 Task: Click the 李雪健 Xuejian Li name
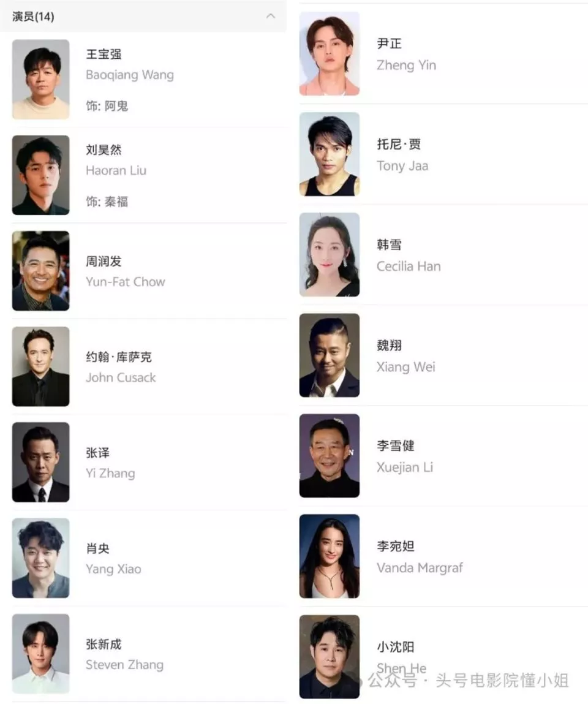[396, 445]
